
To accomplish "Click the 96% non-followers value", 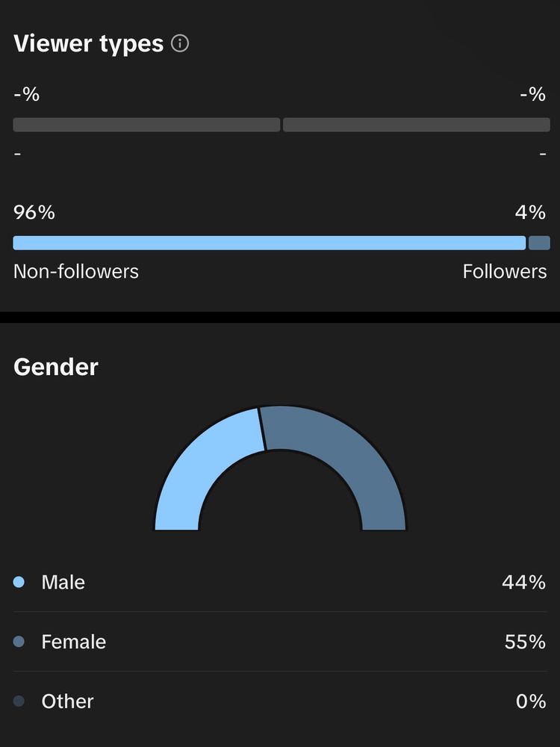I will [34, 213].
